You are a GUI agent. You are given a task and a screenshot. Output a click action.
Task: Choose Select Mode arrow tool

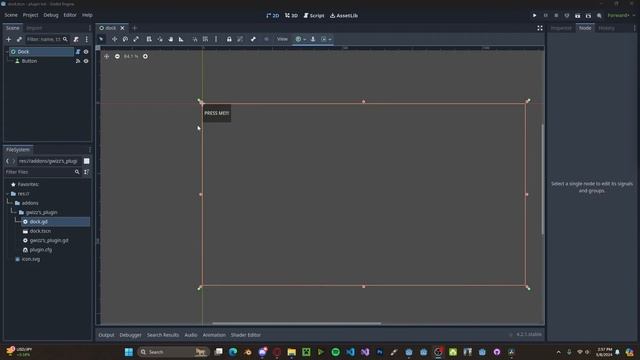(x=101, y=39)
